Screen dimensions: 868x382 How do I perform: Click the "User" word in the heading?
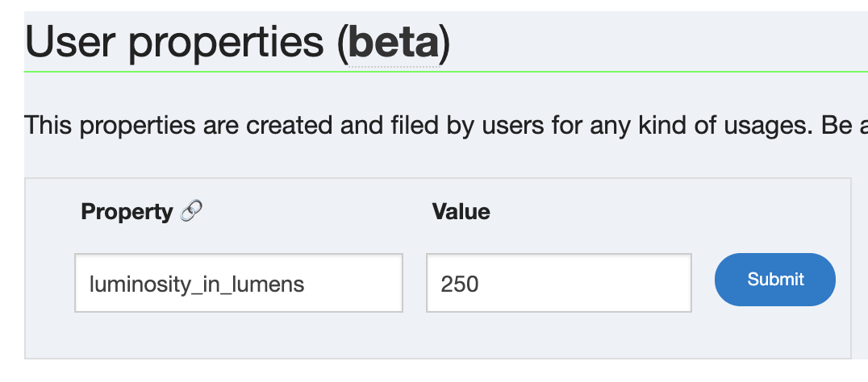(73, 44)
